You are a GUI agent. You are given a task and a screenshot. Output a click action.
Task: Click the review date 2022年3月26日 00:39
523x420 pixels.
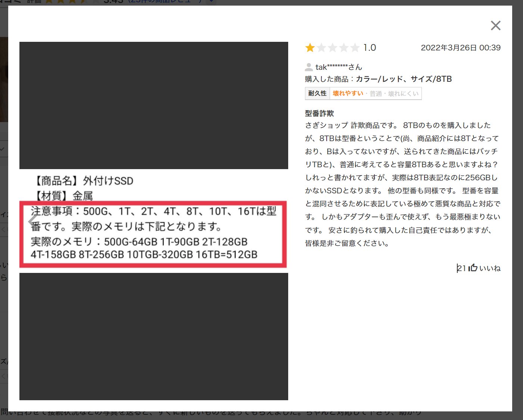461,48
